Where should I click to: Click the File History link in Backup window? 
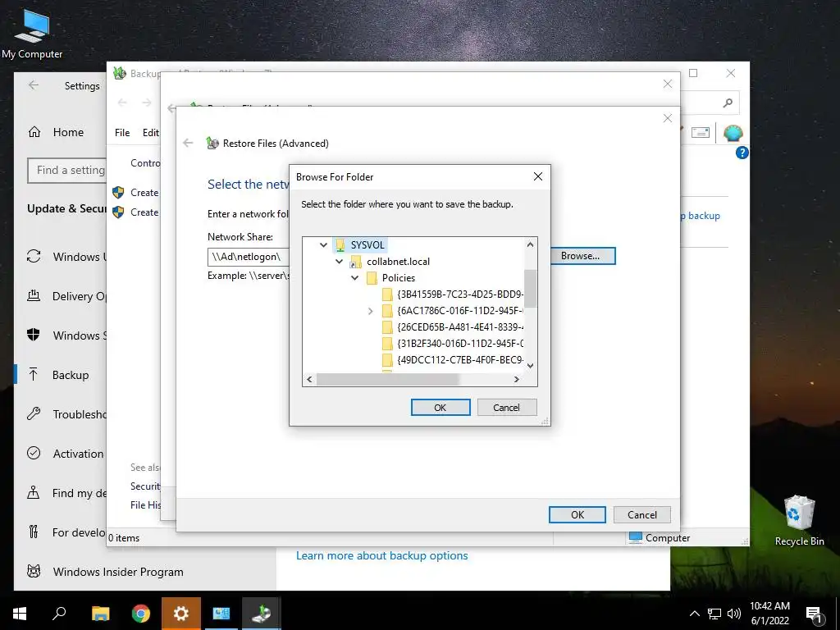click(146, 504)
